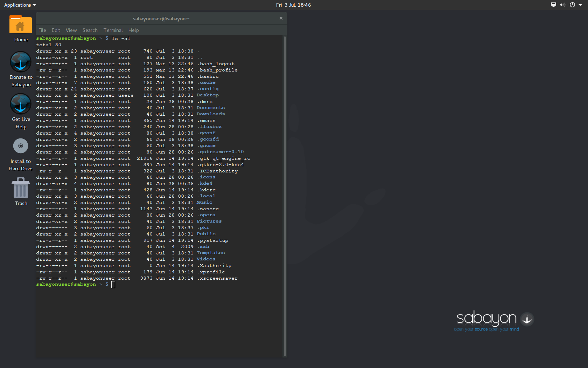Viewport: 588px width, 368px height.
Task: Open the Terminal menu
Action: pyautogui.click(x=113, y=30)
